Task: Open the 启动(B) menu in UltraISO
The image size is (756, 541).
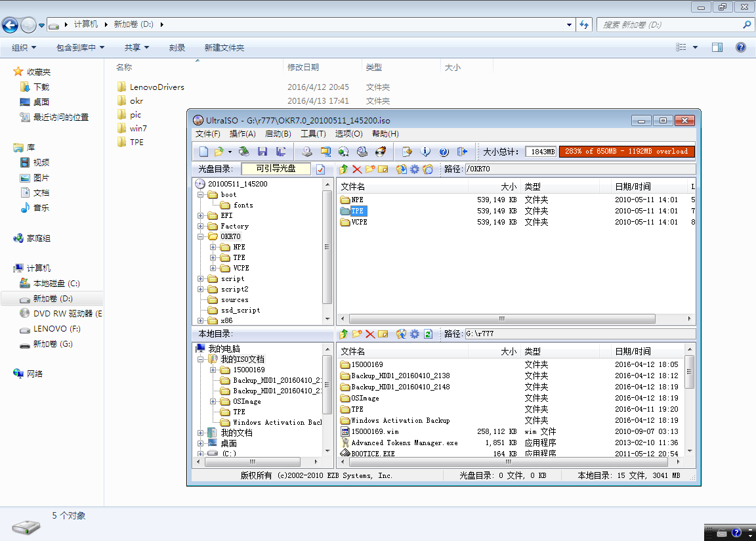Action: pyautogui.click(x=277, y=134)
